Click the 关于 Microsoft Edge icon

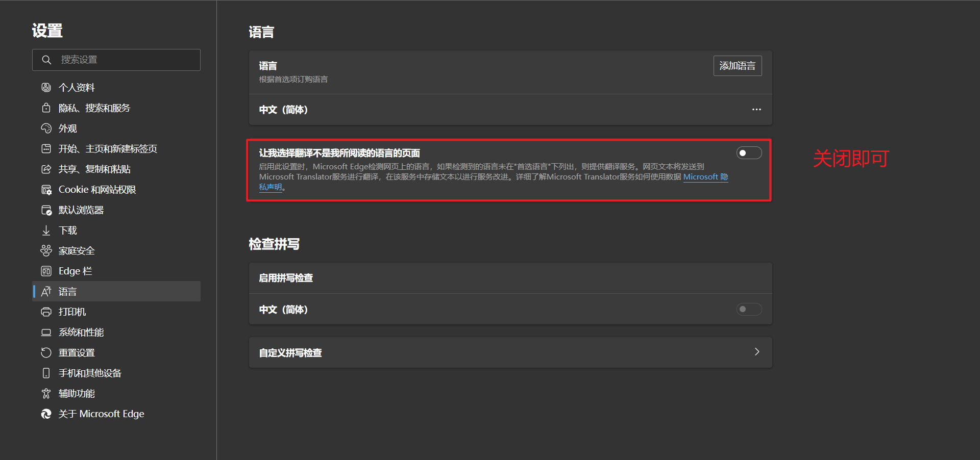(46, 414)
